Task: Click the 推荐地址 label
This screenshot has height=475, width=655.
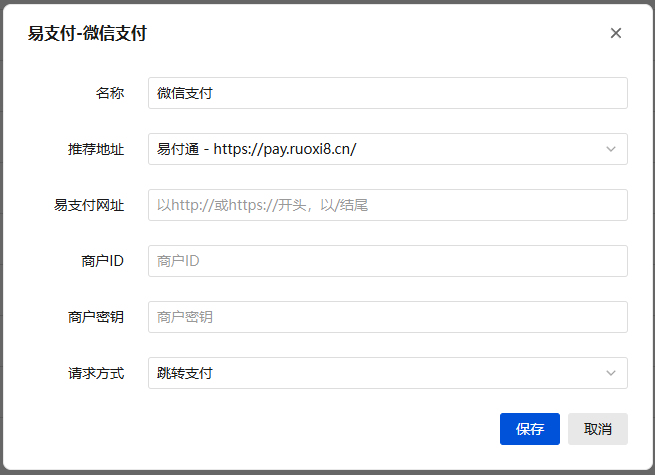Action: point(96,149)
